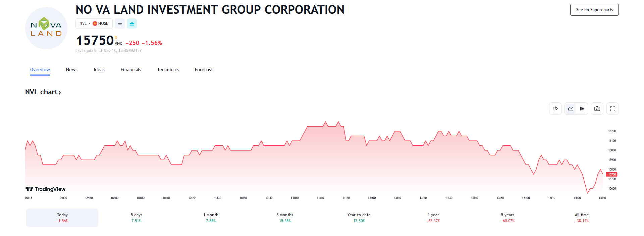644x236 pixels.
Task: Click the Vietnam flag HOSE icon
Action: [95, 23]
